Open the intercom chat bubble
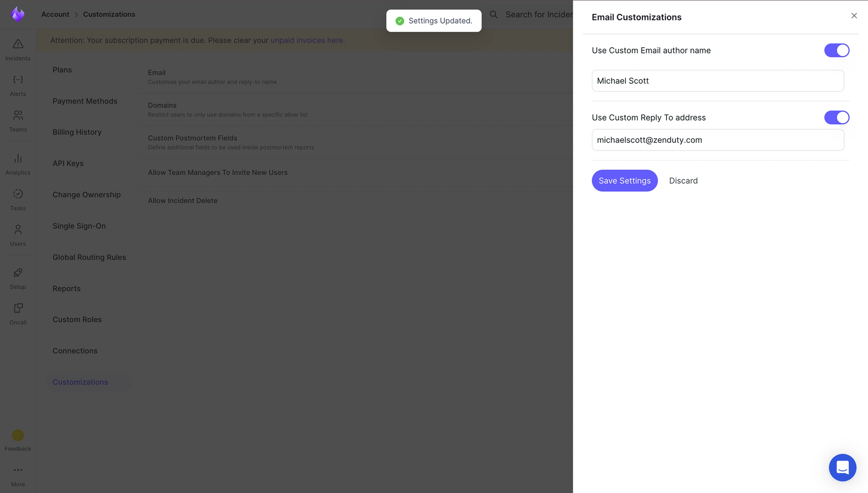 [x=843, y=468]
